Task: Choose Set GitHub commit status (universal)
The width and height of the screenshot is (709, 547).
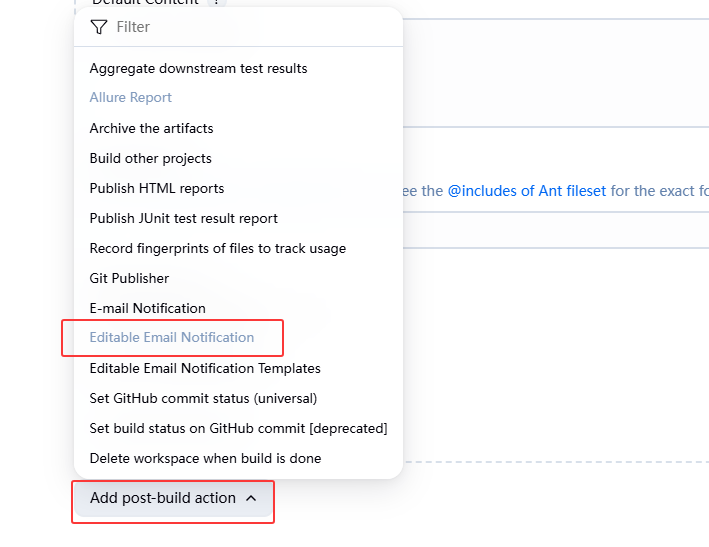Action: (x=203, y=398)
